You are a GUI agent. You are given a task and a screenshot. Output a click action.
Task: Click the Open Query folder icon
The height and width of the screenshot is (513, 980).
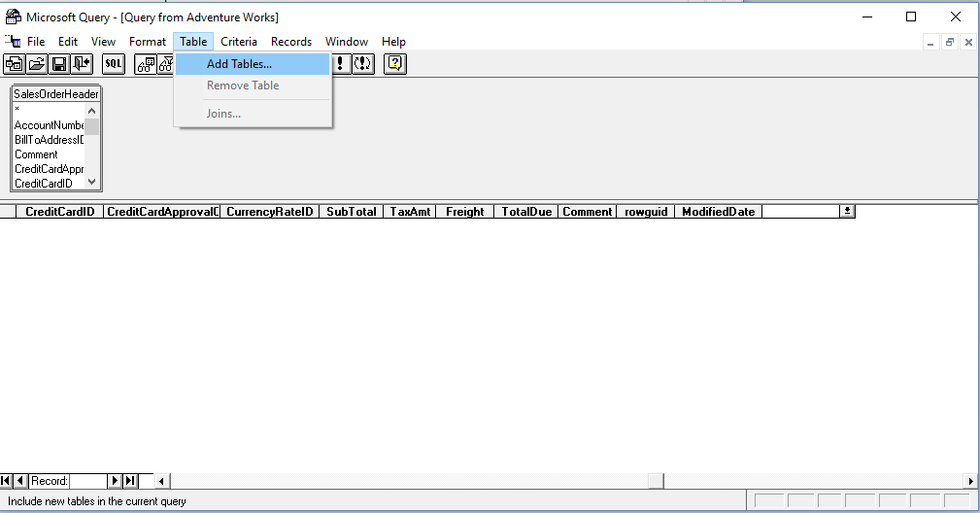37,64
